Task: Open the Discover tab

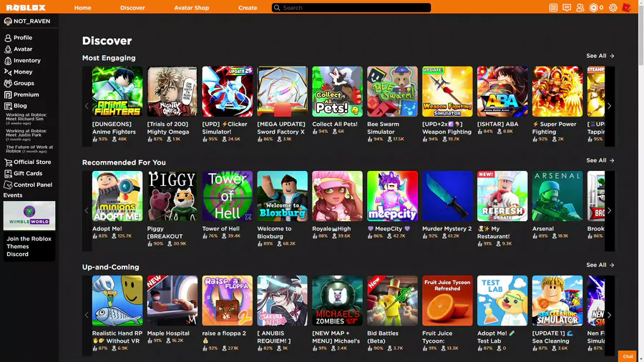Action: 132,7
